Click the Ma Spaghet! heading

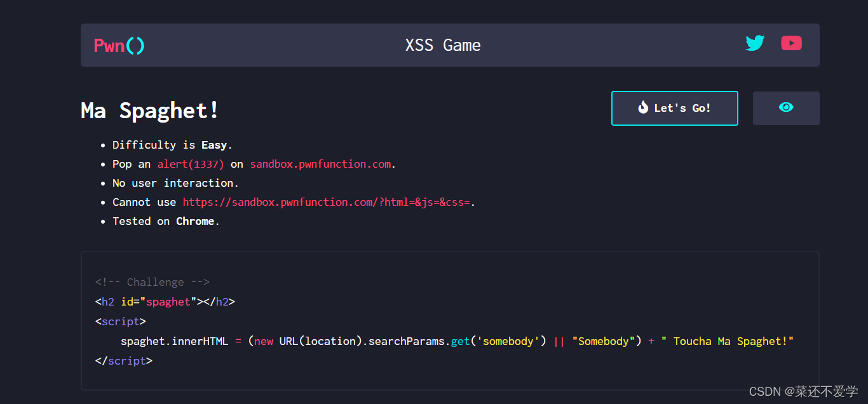(150, 111)
